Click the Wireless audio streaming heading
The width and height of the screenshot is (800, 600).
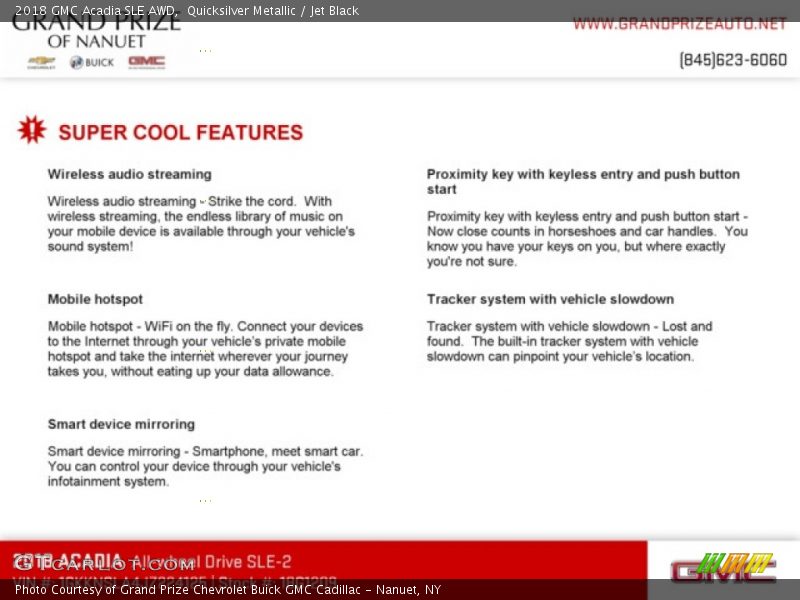click(130, 174)
